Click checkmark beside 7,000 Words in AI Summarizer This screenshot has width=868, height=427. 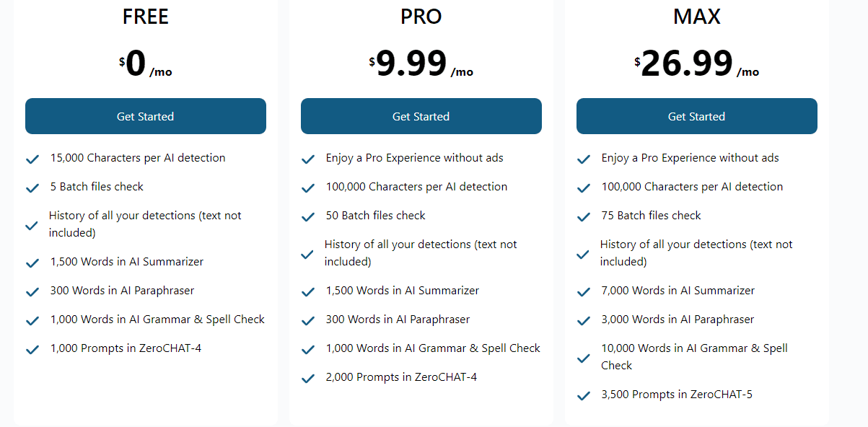coord(584,292)
